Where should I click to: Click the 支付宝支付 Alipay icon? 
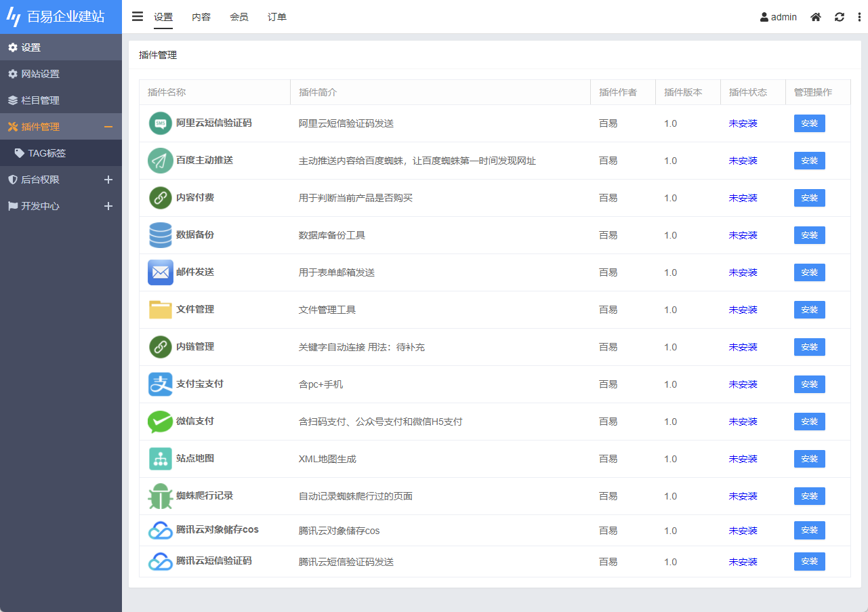(x=161, y=384)
